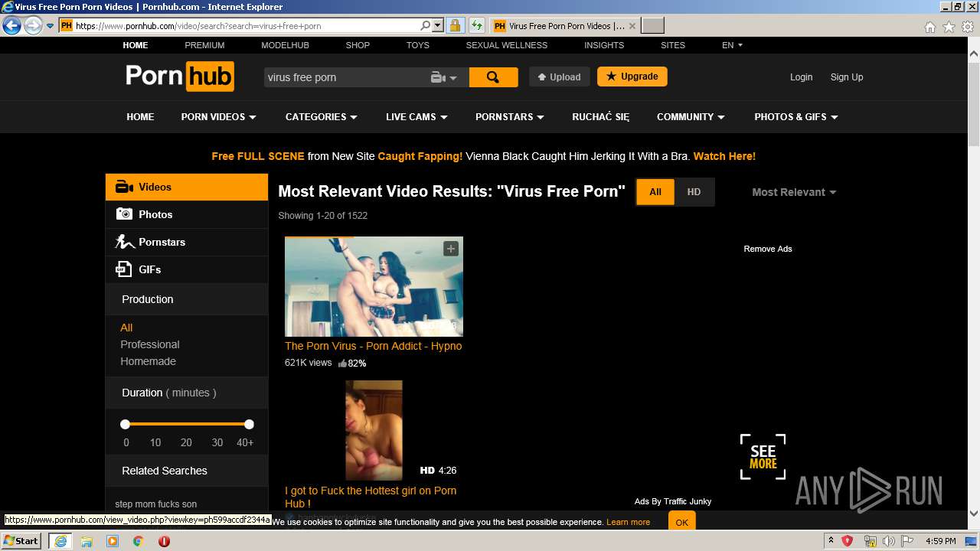Click the plus icon on first video thumbnail
Screen dimensions: 980x551
451,249
